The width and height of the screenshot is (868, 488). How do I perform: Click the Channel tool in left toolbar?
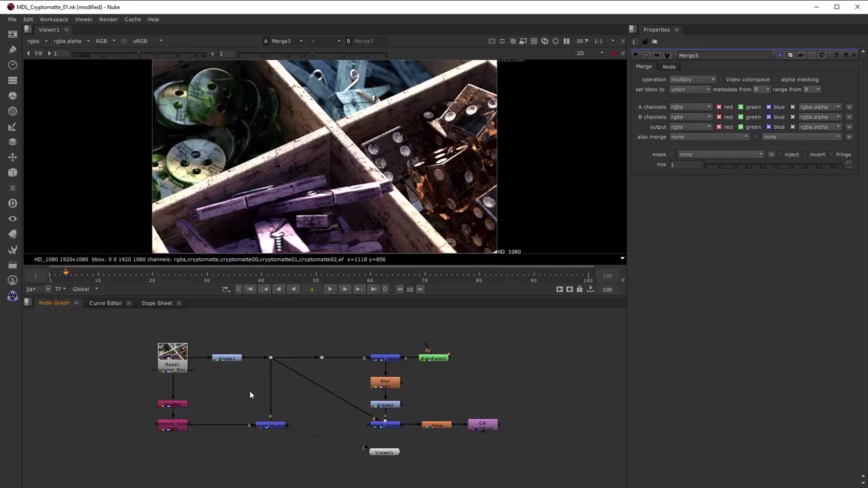pos(12,80)
